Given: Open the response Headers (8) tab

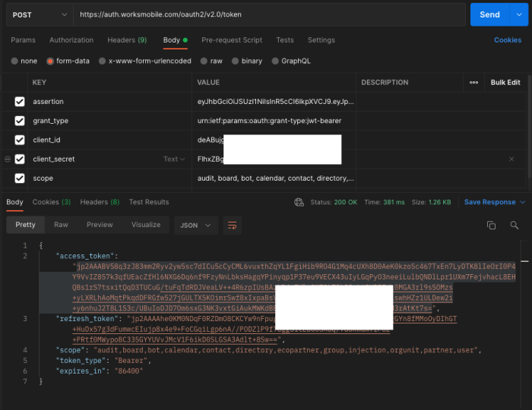Looking at the screenshot, I should [x=100, y=202].
